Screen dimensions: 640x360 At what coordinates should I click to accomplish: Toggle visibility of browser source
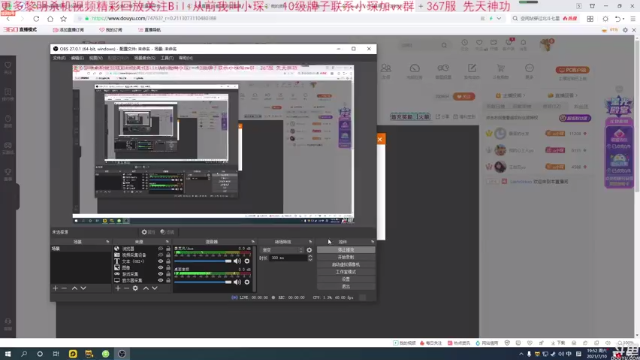pos(160,249)
